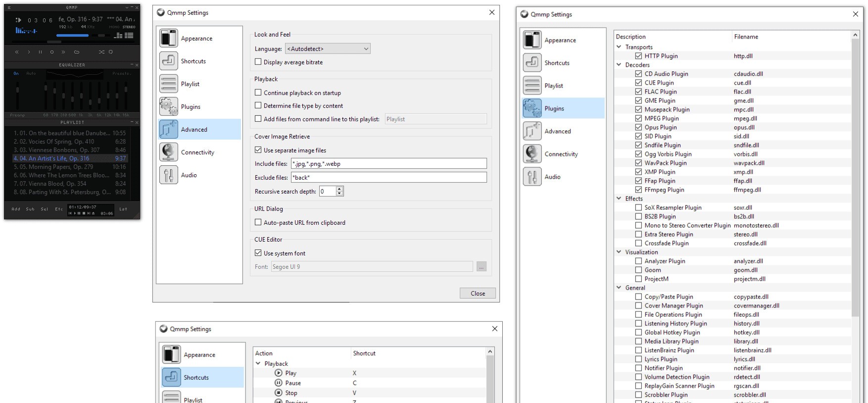The image size is (868, 403).
Task: Click the font browse "..." button
Action: coord(481,266)
